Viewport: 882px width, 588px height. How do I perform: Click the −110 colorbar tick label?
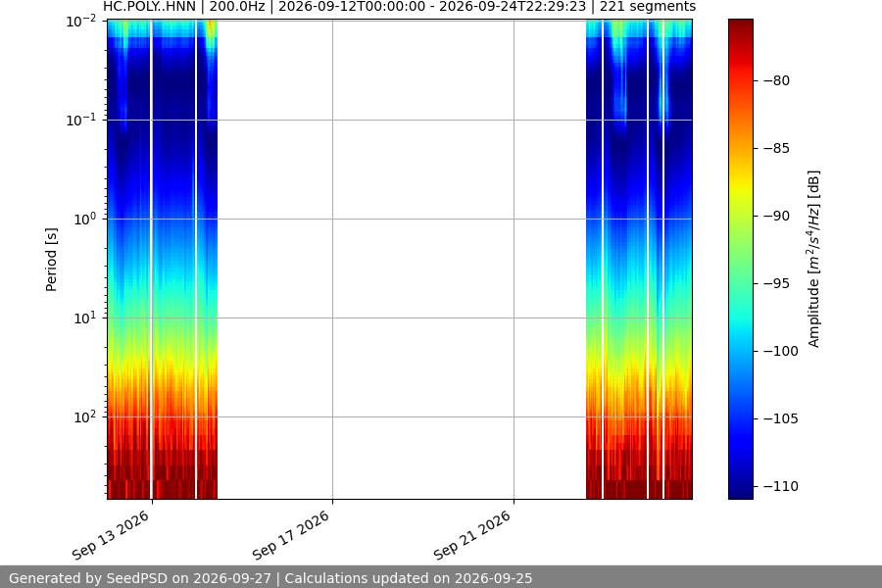point(781,486)
